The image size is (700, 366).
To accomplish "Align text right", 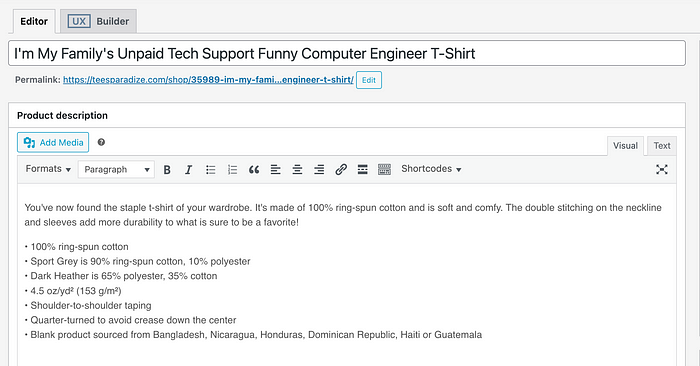I will point(319,170).
